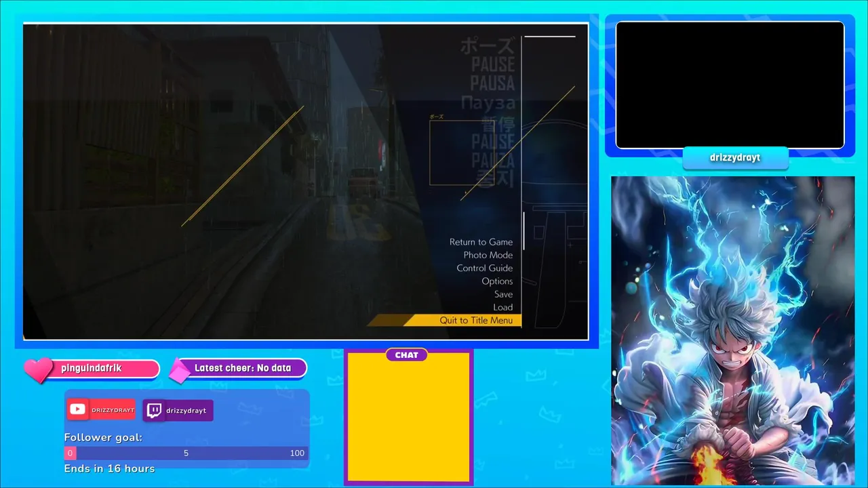Click the Follower goal: heading text

[x=103, y=438]
